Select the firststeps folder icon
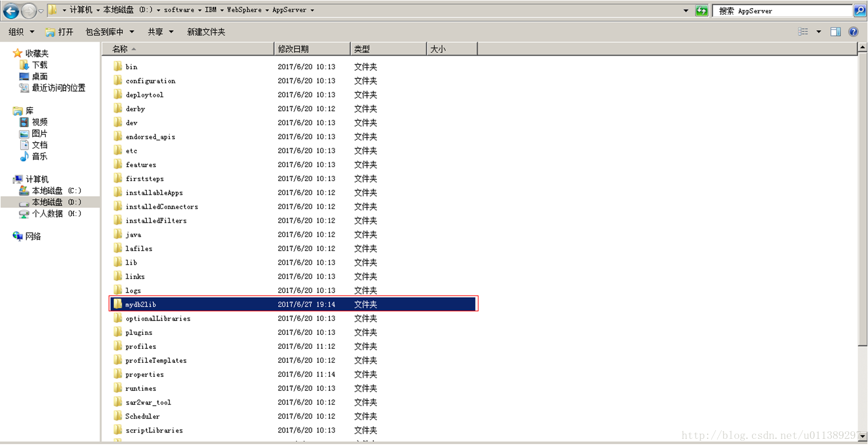 click(118, 178)
